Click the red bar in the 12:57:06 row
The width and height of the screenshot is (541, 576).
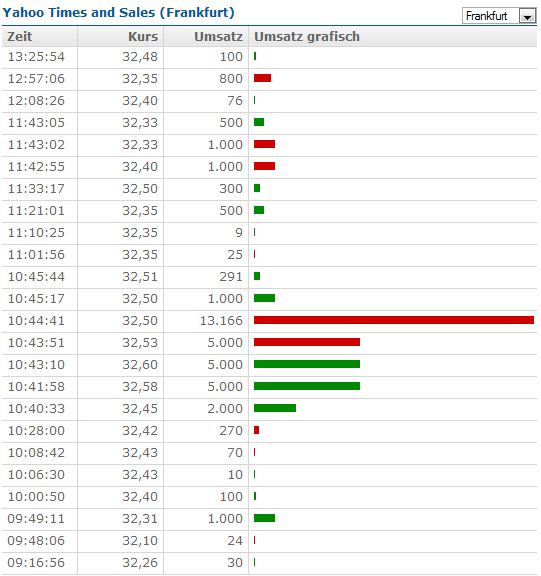262,78
